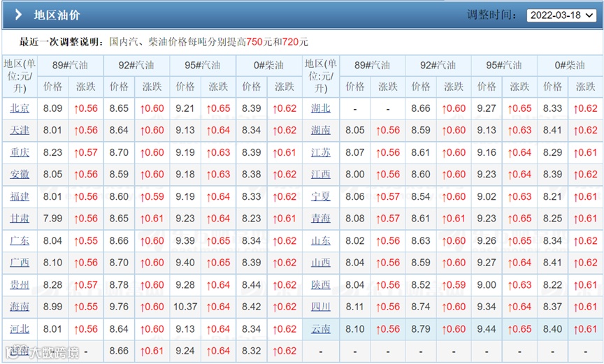
Task: Open the 湖北 region link
Action: click(321, 108)
